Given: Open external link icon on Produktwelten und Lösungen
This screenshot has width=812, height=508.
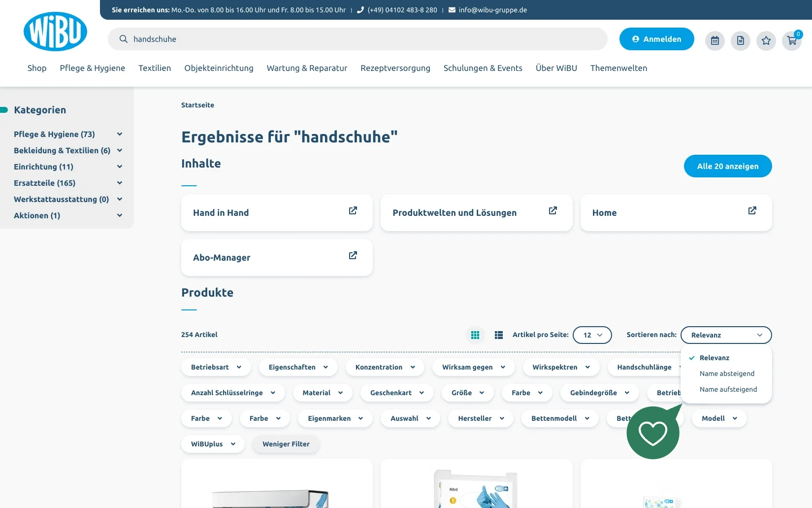Looking at the screenshot, I should [x=553, y=210].
